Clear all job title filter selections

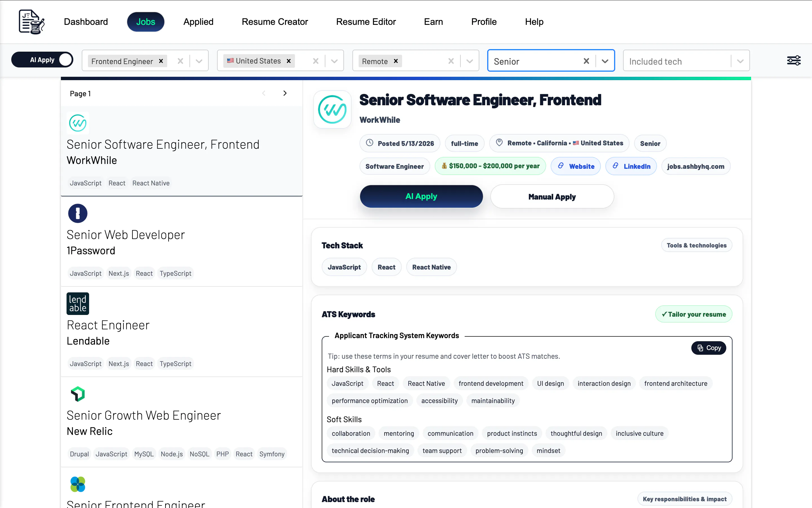180,61
